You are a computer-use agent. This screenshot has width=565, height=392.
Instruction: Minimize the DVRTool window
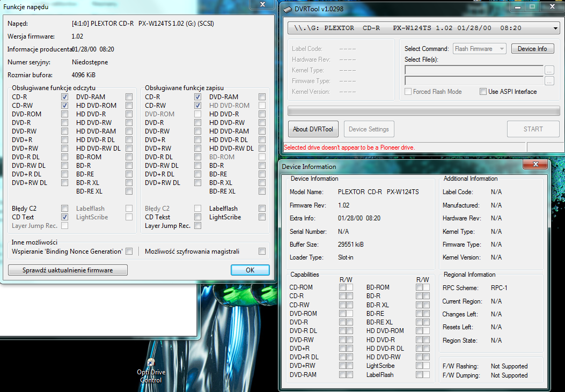tap(517, 7)
